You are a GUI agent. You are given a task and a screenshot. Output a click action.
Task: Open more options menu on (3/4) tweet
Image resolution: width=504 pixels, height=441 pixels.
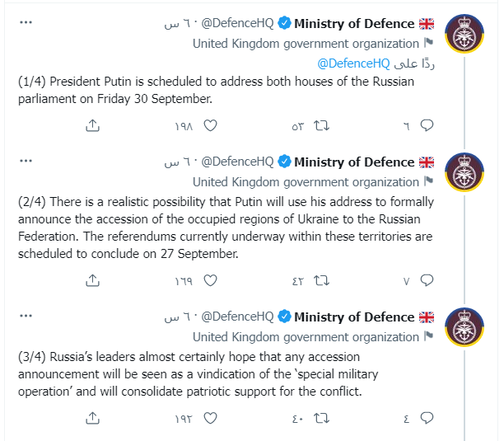click(x=26, y=317)
